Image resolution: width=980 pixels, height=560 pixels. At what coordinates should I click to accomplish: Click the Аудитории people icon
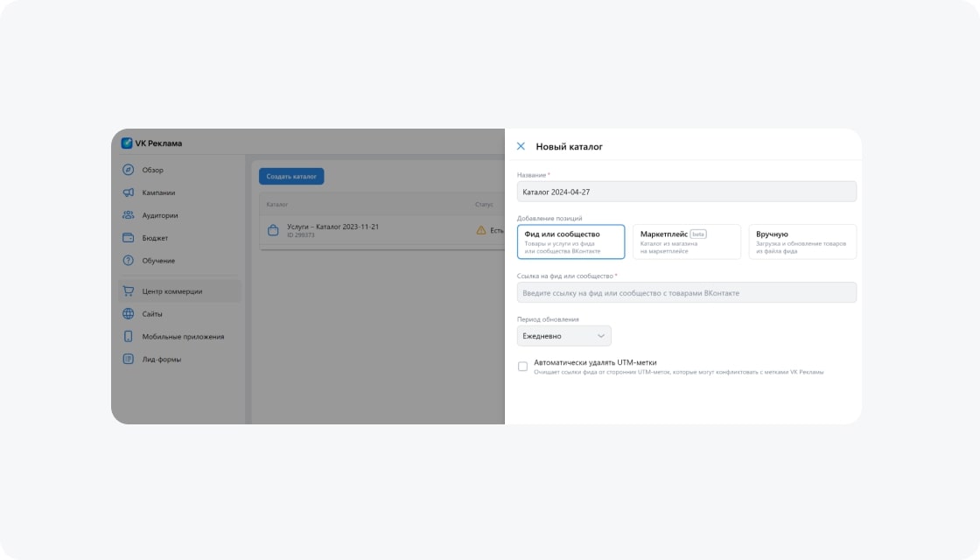[x=128, y=215]
